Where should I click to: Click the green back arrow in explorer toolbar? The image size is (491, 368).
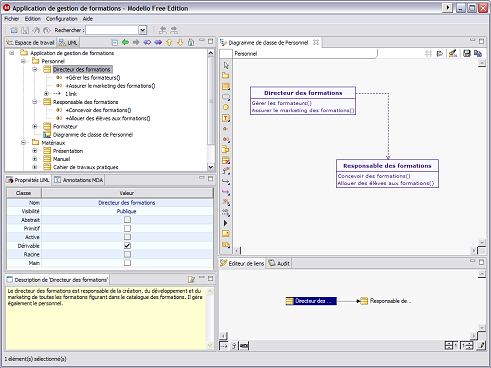[125, 42]
